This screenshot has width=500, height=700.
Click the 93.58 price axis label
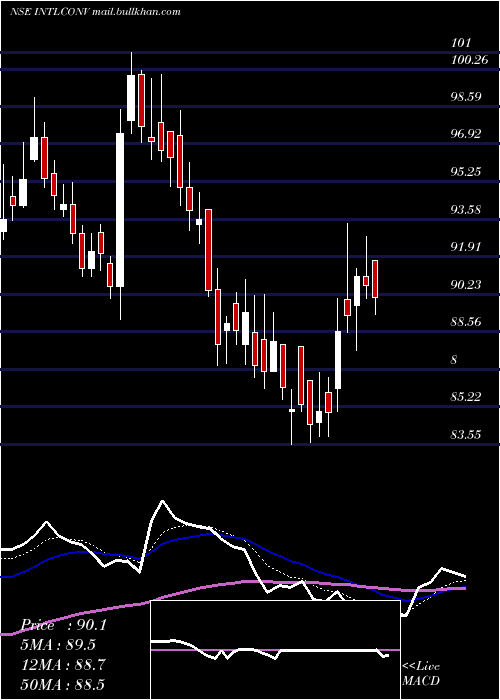[466, 209]
